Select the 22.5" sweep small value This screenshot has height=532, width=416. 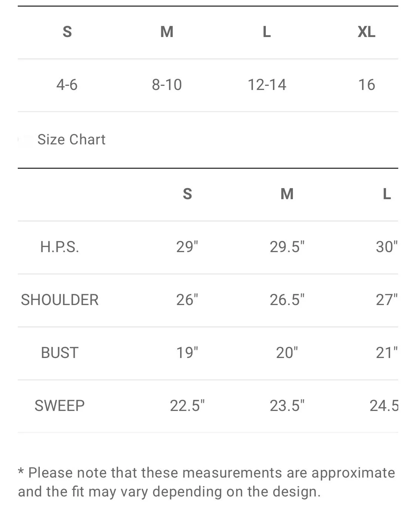[x=187, y=406]
